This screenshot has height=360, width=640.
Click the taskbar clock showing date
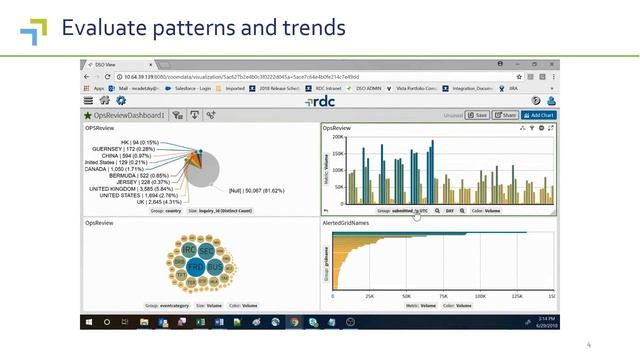coord(546,322)
